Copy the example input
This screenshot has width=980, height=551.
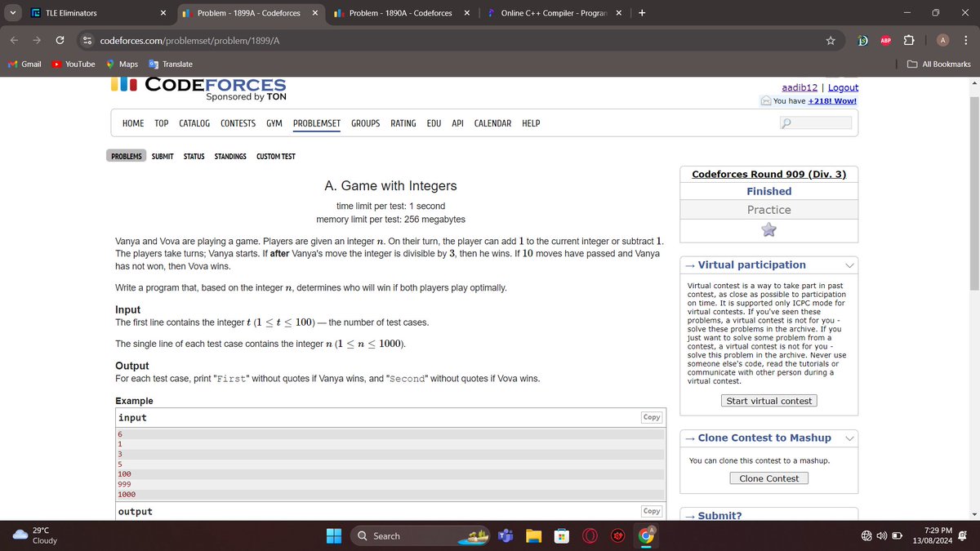[652, 417]
